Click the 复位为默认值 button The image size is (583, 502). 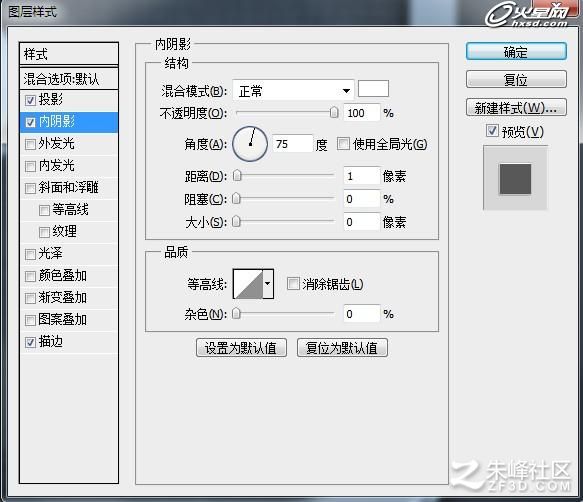click(x=342, y=348)
